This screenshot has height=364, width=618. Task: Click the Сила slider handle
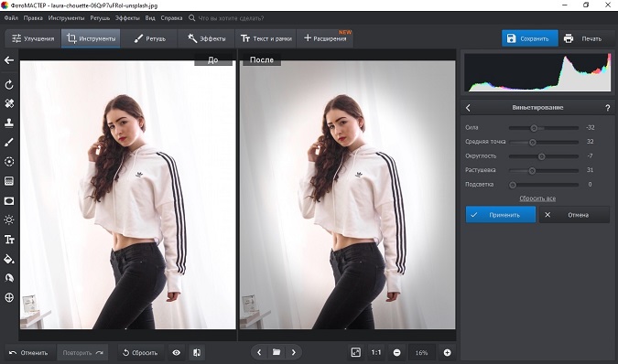(534, 128)
